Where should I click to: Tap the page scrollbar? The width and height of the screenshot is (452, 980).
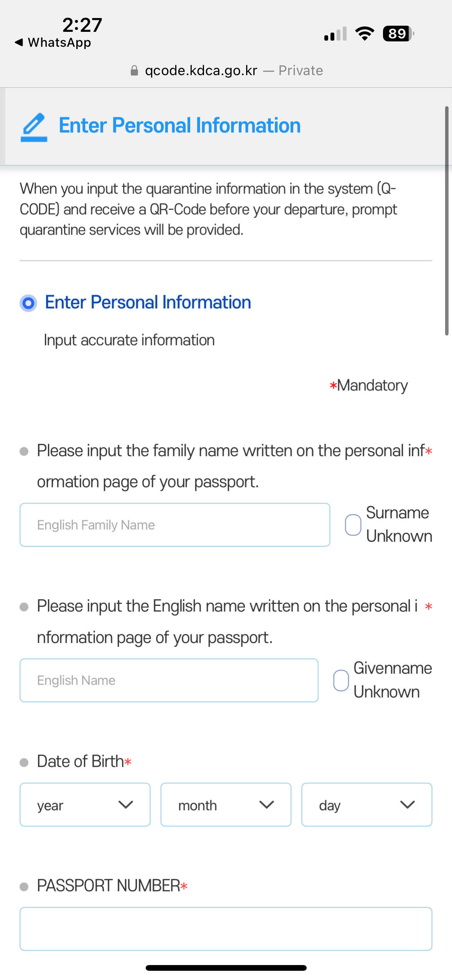point(447,220)
